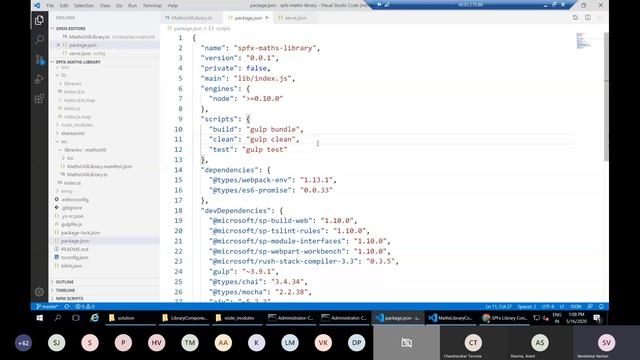The height and width of the screenshot is (360, 640).
Task: Click the split editor icon
Action: 588,18
